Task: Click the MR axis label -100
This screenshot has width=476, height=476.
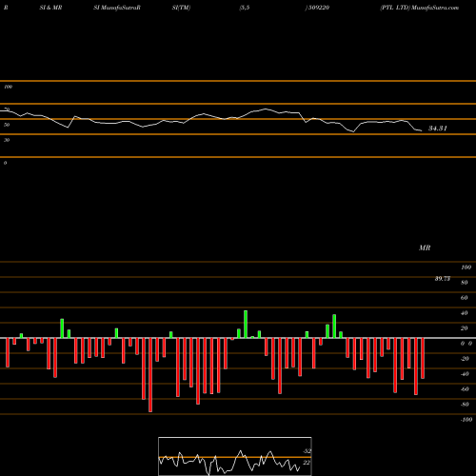Action: [466, 420]
